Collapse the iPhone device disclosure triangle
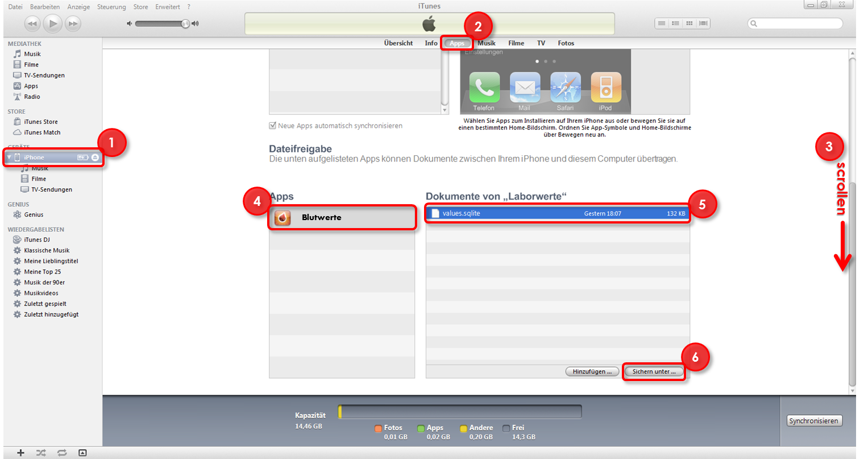This screenshot has height=459, width=868. click(9, 158)
